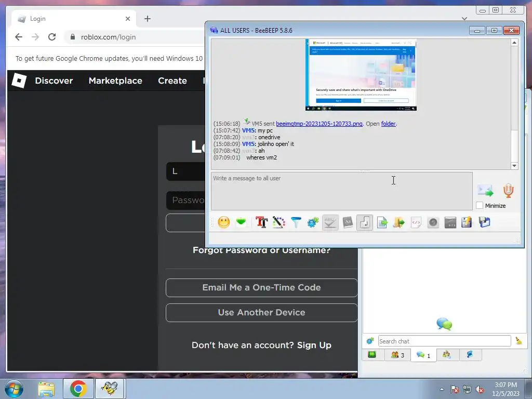Click the muted volume tray icon
The height and width of the screenshot is (399, 532).
click(x=480, y=390)
